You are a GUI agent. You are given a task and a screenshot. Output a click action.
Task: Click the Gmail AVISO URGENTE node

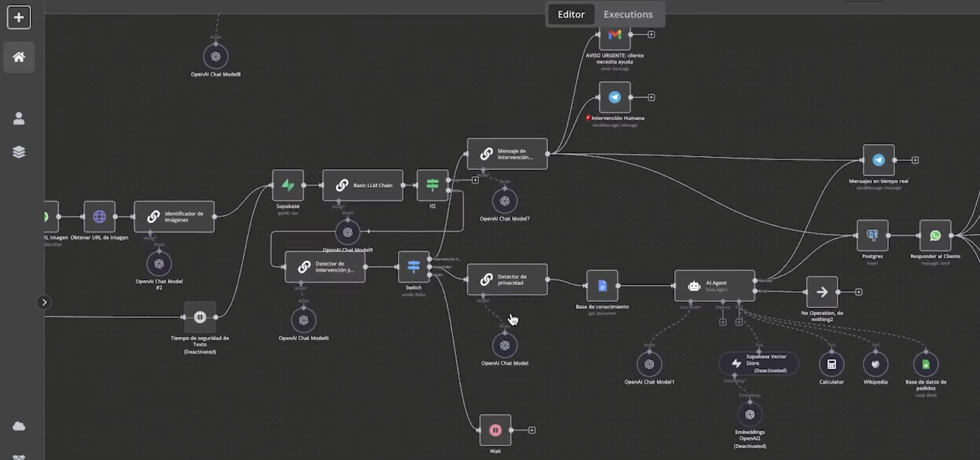[x=614, y=35]
